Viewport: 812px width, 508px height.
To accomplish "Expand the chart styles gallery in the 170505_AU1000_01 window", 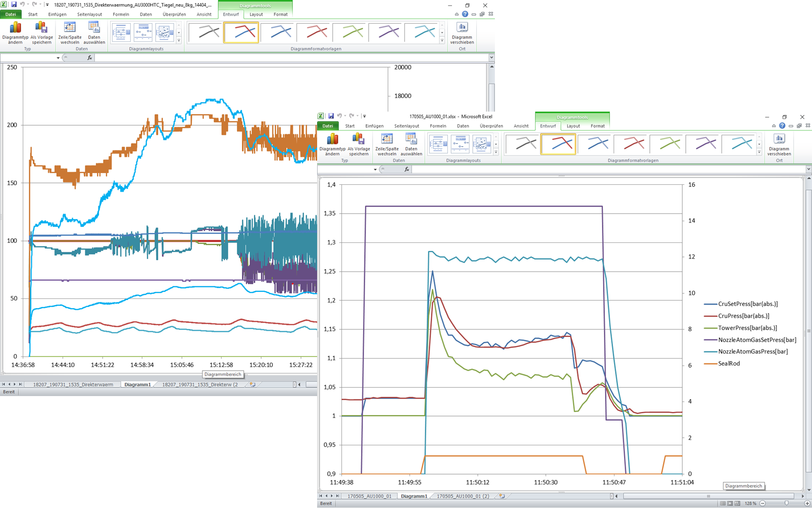I will [x=759, y=152].
